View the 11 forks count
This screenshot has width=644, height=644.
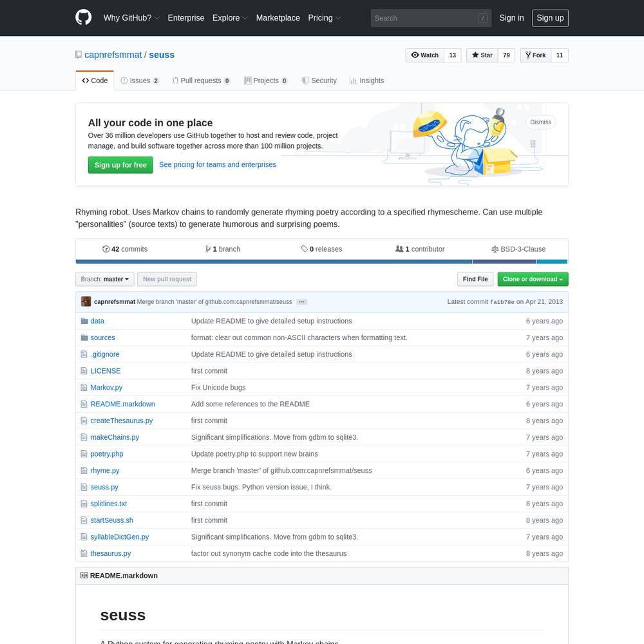click(560, 55)
